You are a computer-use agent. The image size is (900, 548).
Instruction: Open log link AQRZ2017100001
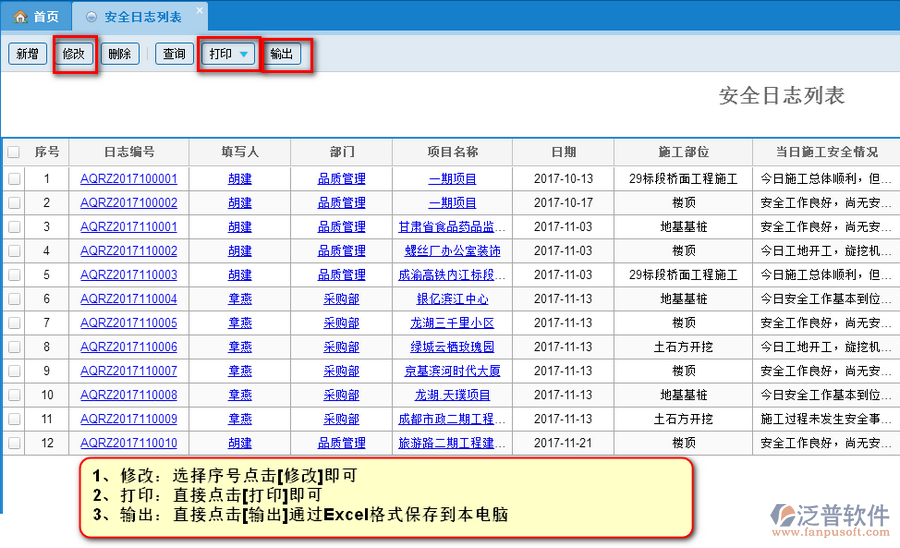click(129, 179)
